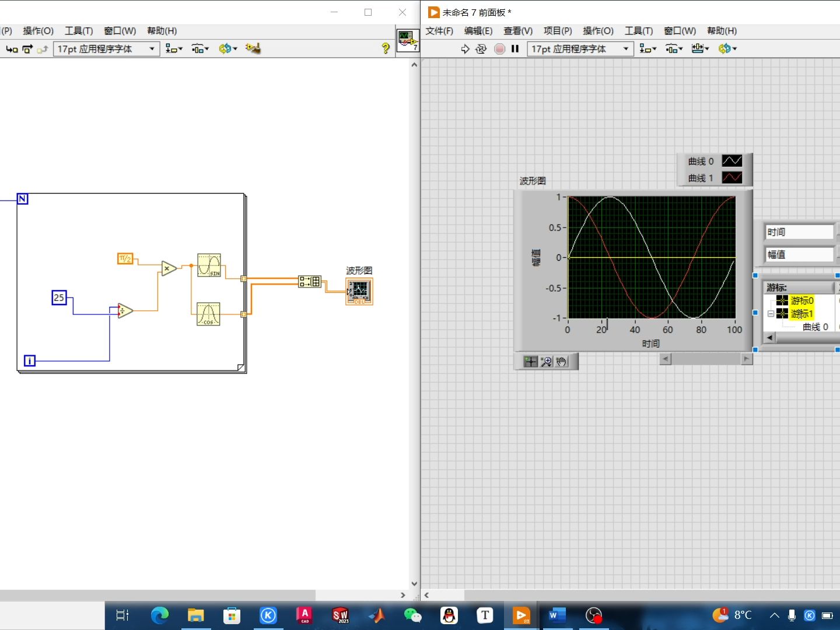Open Microsoft Edge from taskbar
The height and width of the screenshot is (630, 840).
click(x=159, y=615)
